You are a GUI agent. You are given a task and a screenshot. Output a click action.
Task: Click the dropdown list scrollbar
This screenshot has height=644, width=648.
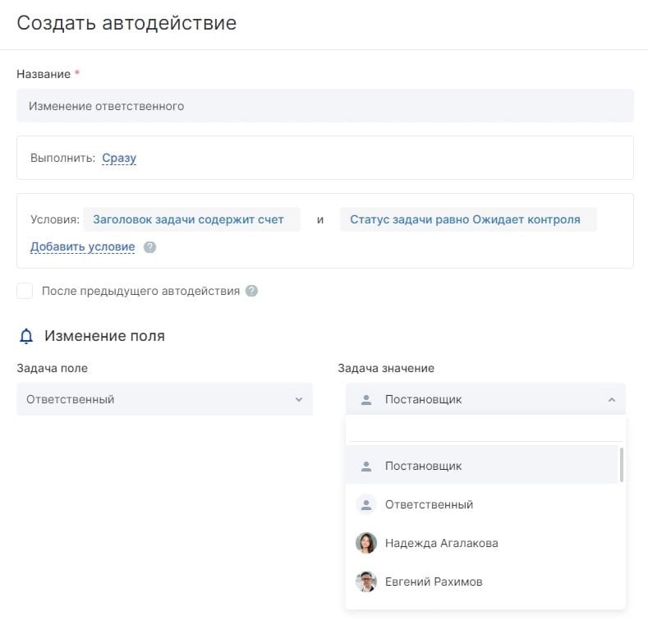[621, 465]
